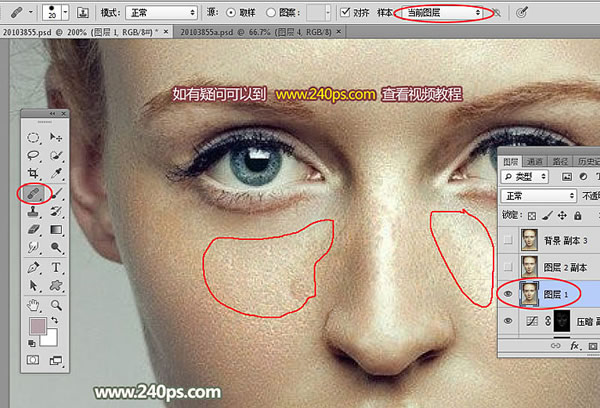Image resolution: width=600 pixels, height=408 pixels.
Task: Select the Eraser tool
Action: coord(33,229)
